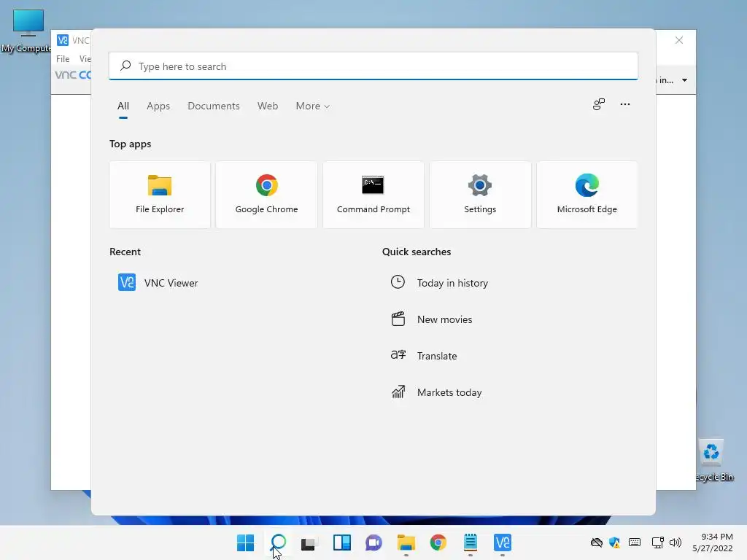Open File Explorer from Top apps
Screen dimensions: 747x560
[160, 195]
